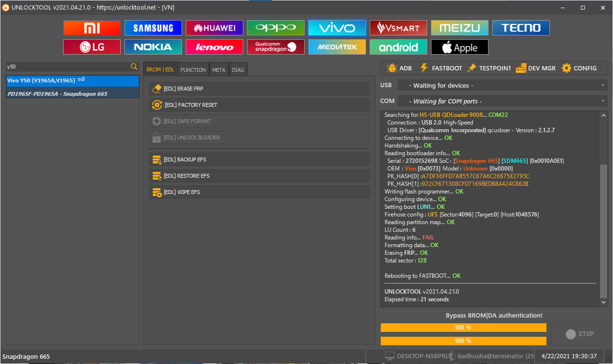Click the UnlockTool logo in title bar
The height and width of the screenshot is (364, 613).
(6, 7)
